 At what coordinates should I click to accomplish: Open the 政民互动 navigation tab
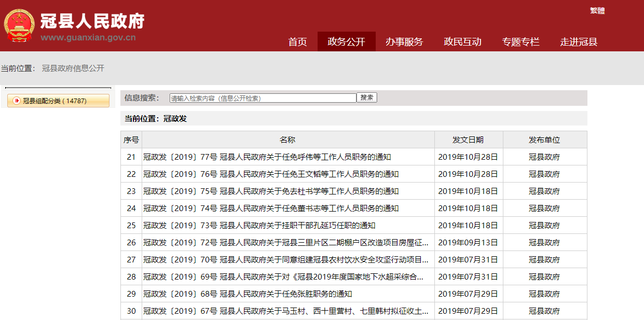click(x=463, y=42)
